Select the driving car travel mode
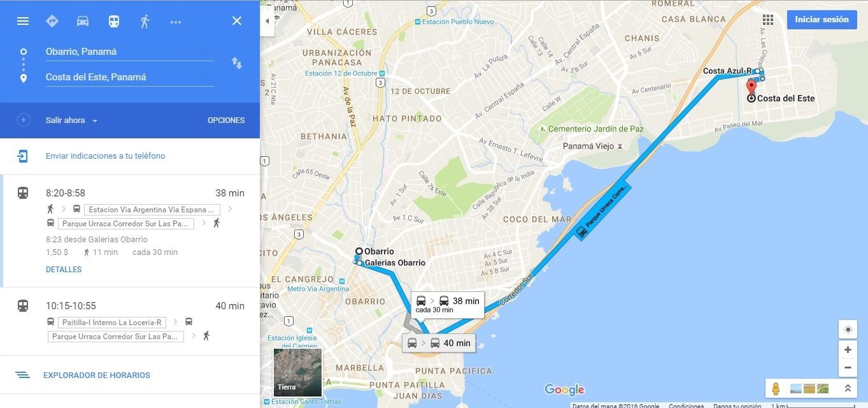 (x=83, y=21)
